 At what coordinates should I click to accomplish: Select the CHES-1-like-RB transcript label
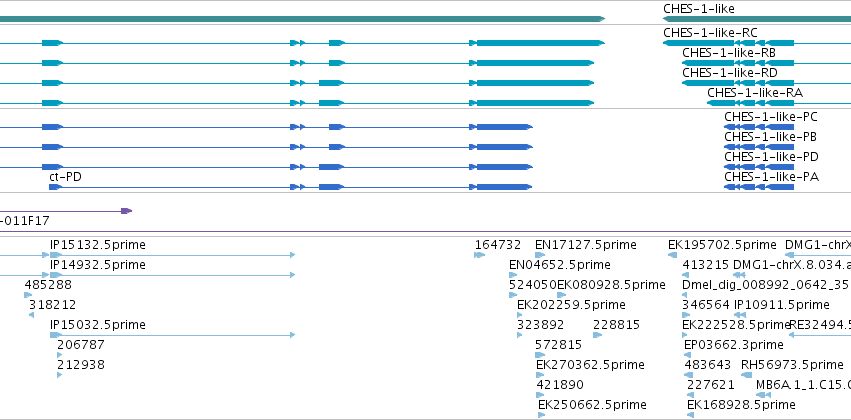coord(729,53)
